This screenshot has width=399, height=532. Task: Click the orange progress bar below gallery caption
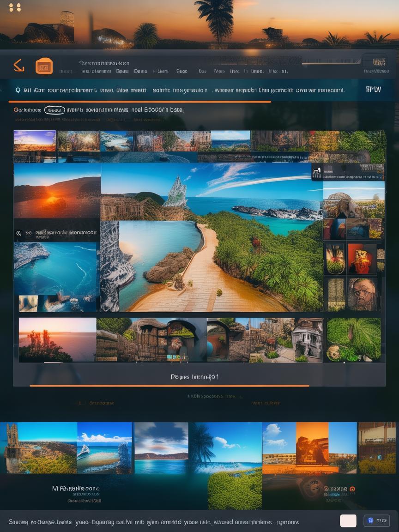click(x=169, y=386)
